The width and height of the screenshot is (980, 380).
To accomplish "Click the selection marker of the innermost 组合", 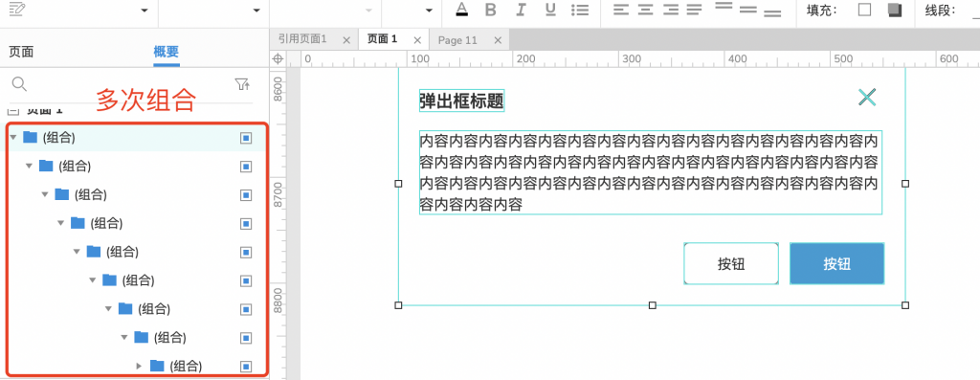I will click(246, 367).
